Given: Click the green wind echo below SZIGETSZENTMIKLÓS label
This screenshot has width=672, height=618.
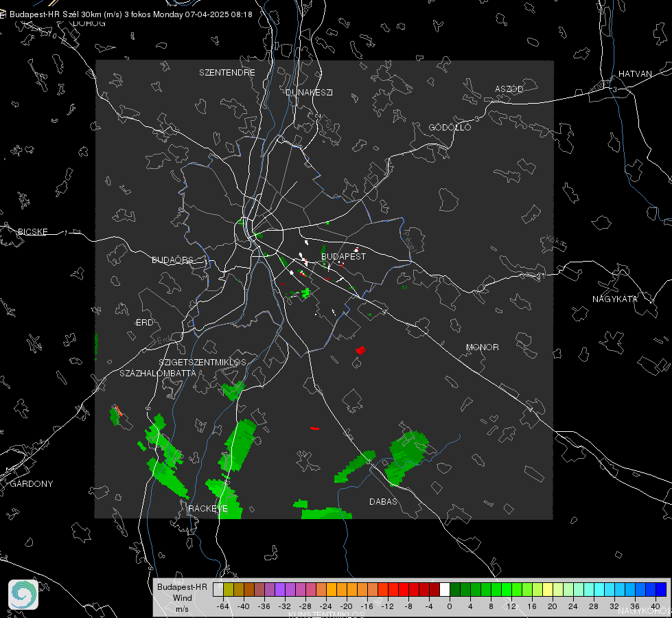Looking at the screenshot, I should coord(233,390).
